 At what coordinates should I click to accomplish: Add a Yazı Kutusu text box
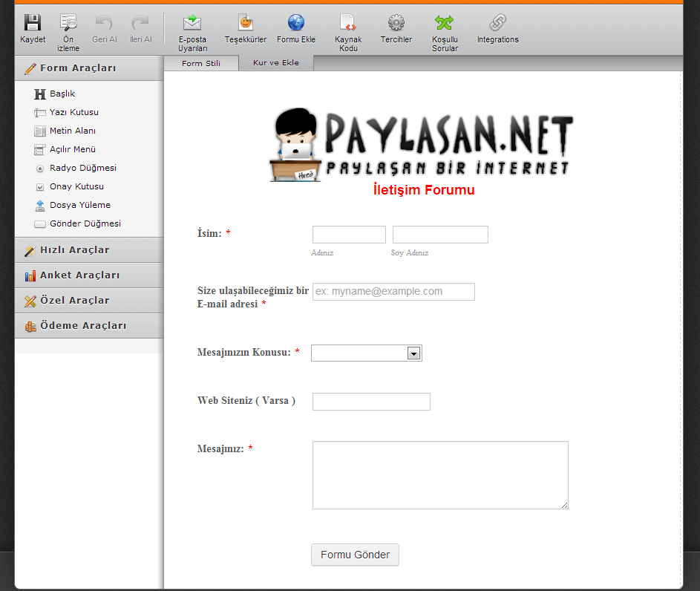[x=66, y=112]
